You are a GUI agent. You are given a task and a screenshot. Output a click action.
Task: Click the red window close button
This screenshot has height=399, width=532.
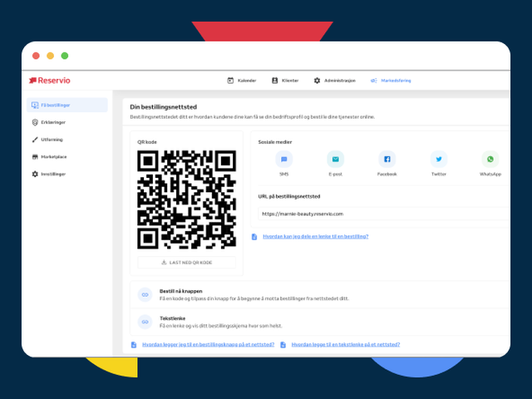tap(36, 56)
